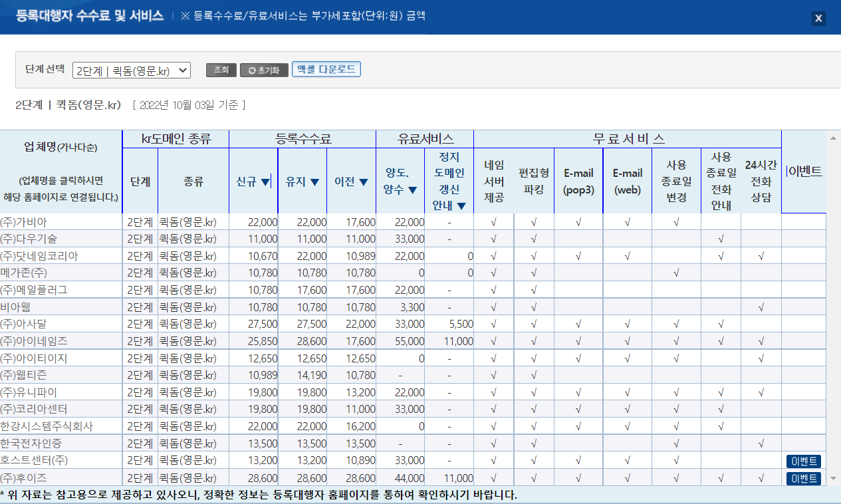Click (주)아사달 신규 fee 27,500
Screen dimensions: 841x504
point(263,324)
